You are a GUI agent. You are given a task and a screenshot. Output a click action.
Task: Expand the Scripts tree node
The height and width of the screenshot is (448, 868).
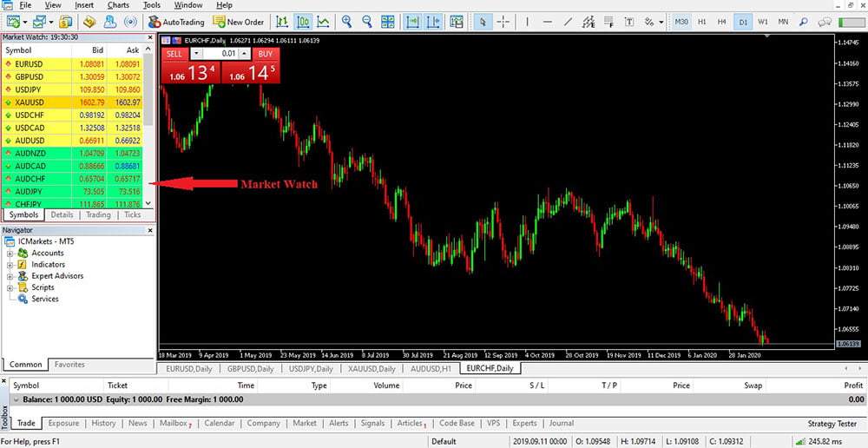(x=10, y=288)
